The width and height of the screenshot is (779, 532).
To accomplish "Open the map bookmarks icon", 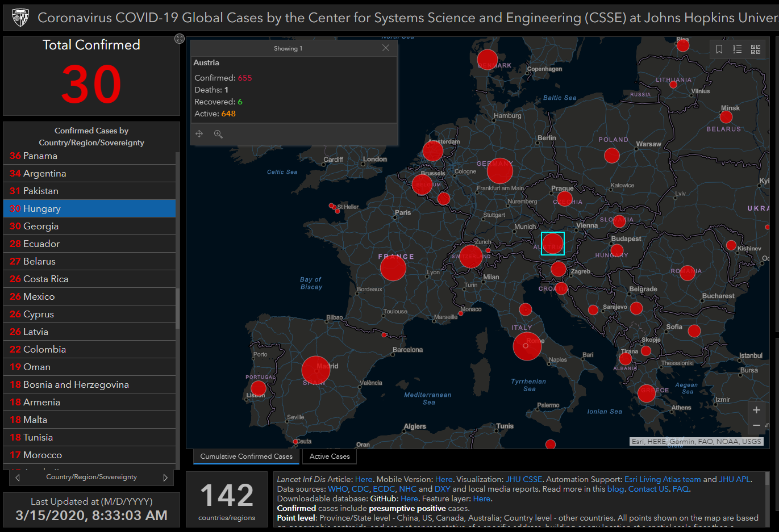I will [x=719, y=49].
